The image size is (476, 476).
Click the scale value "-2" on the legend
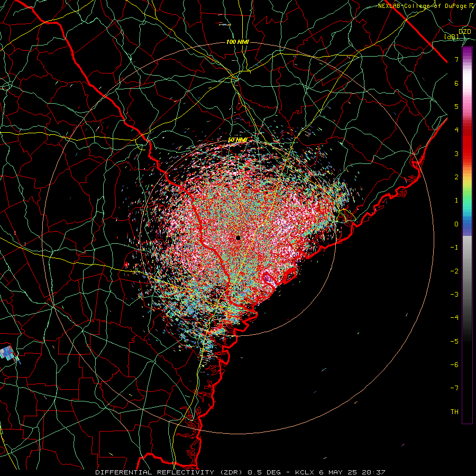454,271
